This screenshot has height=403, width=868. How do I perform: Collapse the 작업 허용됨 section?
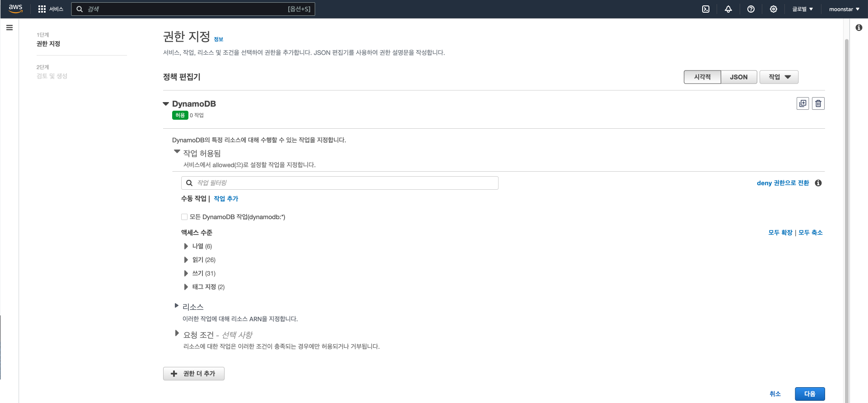pos(177,152)
